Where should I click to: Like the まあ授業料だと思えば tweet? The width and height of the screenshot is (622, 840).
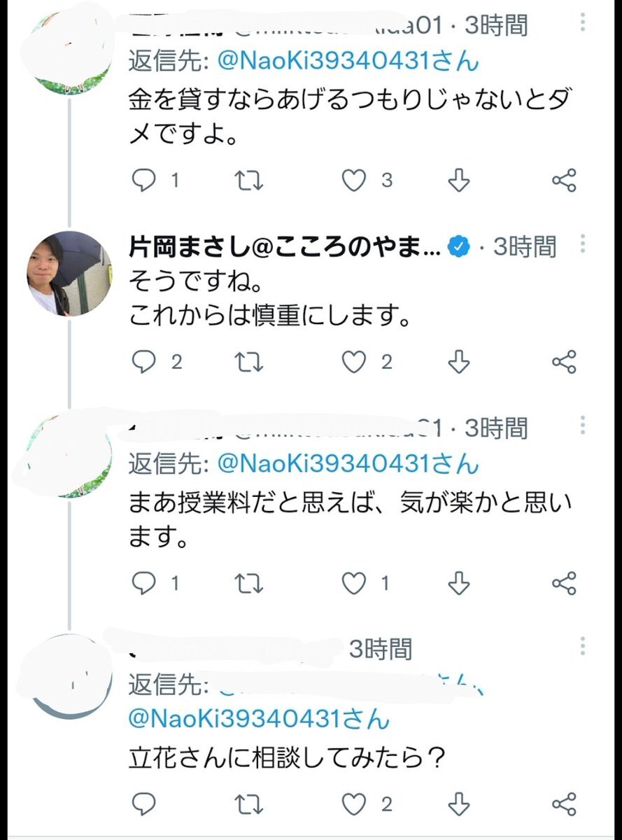pos(354,583)
